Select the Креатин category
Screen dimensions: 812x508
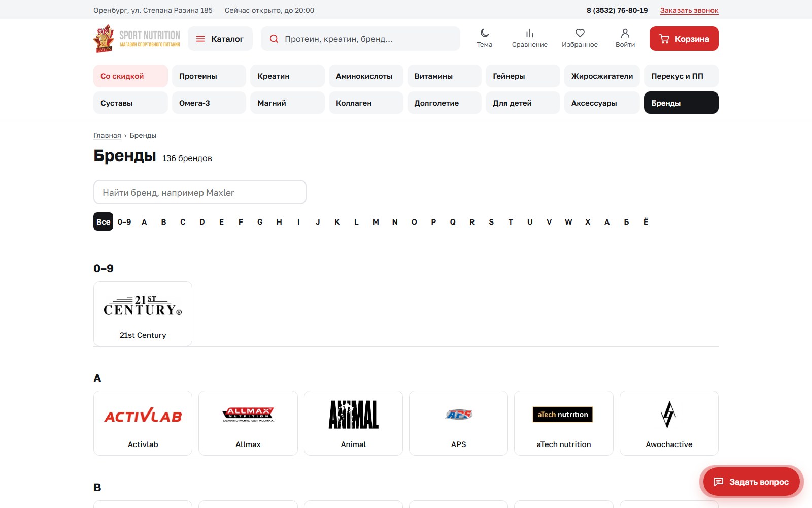click(287, 76)
